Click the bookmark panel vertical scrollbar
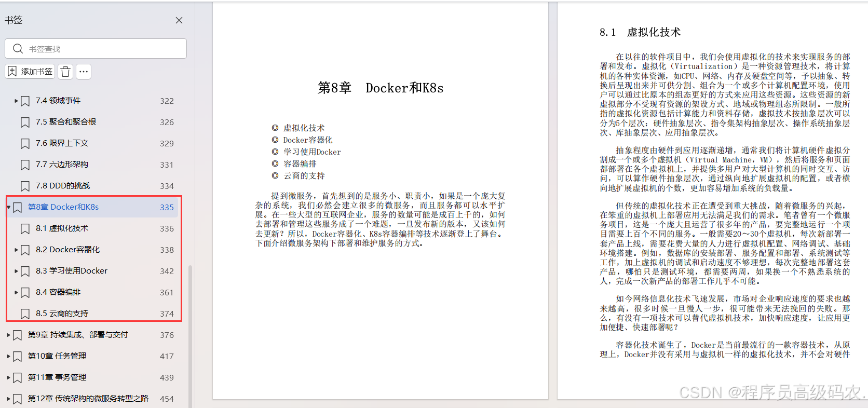The height and width of the screenshot is (408, 868). 190,336
